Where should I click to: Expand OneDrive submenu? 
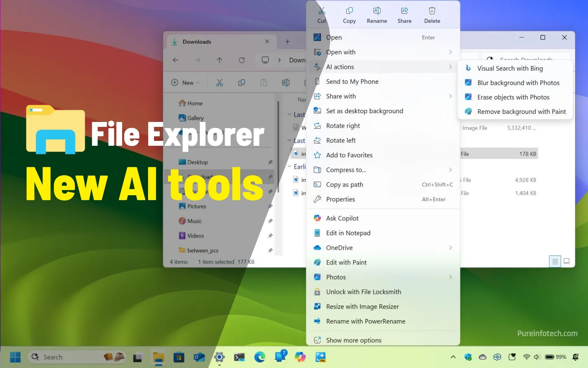(x=383, y=248)
